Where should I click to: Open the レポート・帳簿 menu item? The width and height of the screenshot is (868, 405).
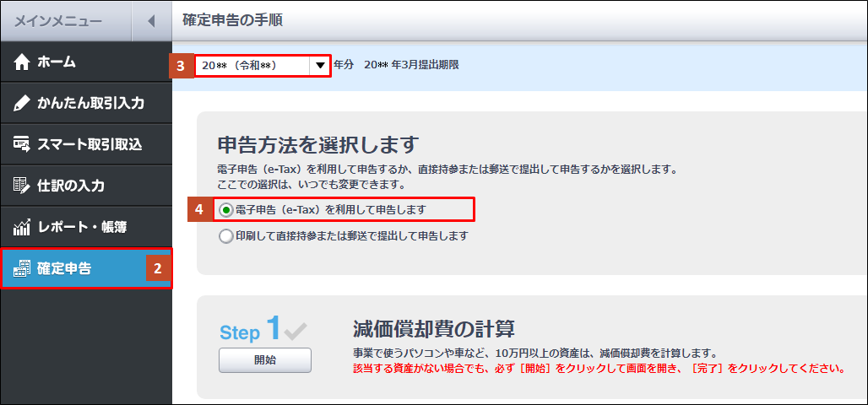(81, 227)
